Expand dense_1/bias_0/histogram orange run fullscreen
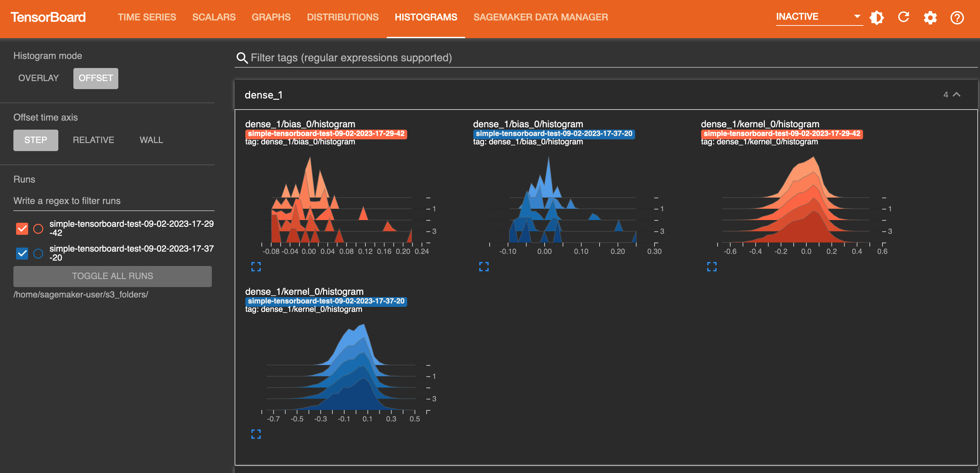 click(x=256, y=267)
